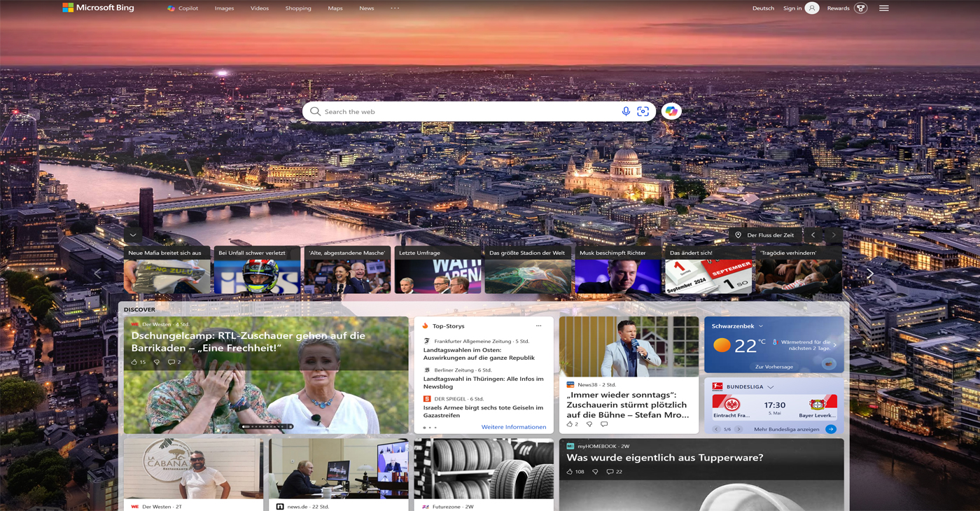Click Zur Vorhersage weather button

(x=773, y=367)
